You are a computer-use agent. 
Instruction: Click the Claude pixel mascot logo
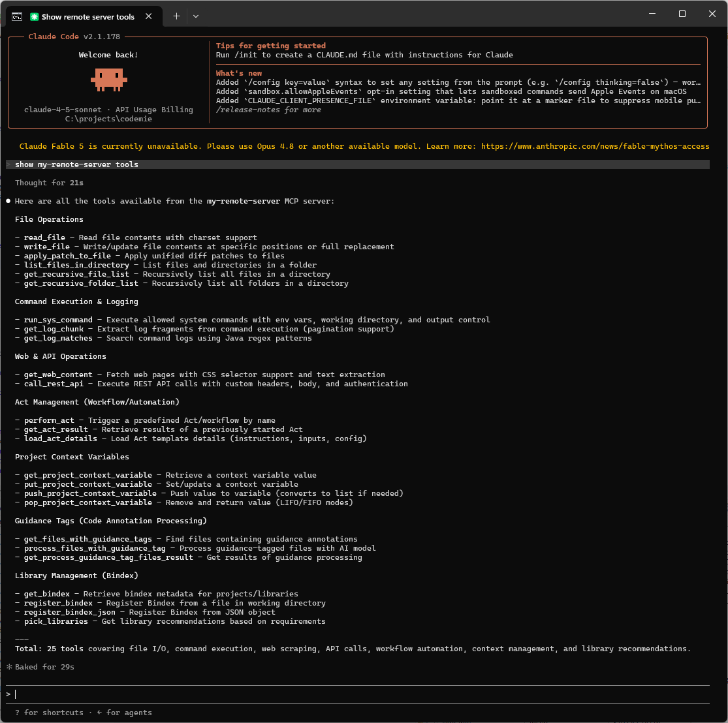108,80
